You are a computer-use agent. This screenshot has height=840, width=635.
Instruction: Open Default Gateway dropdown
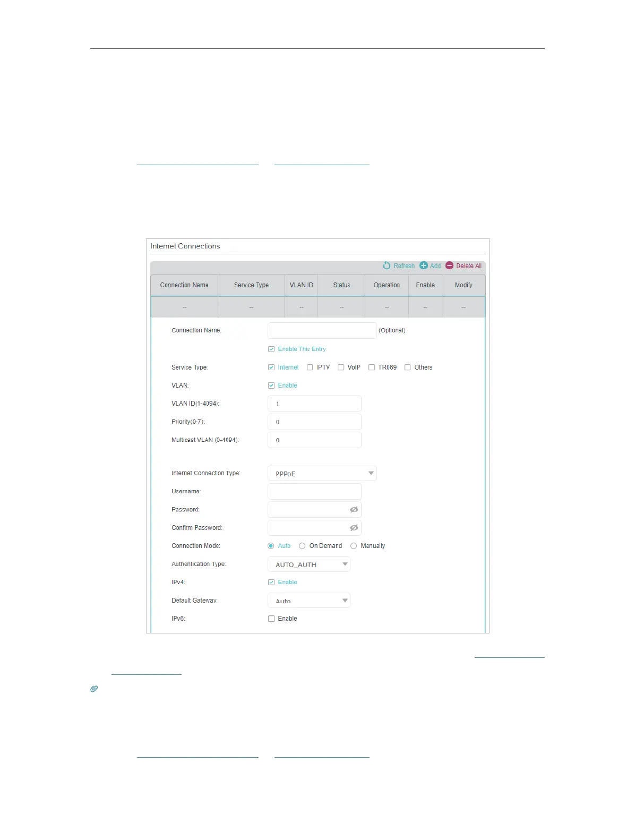pos(309,601)
